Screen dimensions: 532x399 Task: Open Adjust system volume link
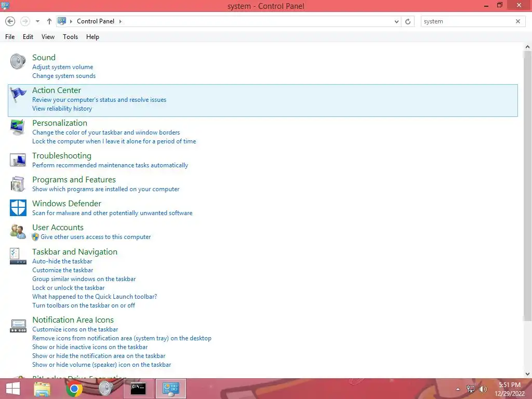tap(62, 67)
